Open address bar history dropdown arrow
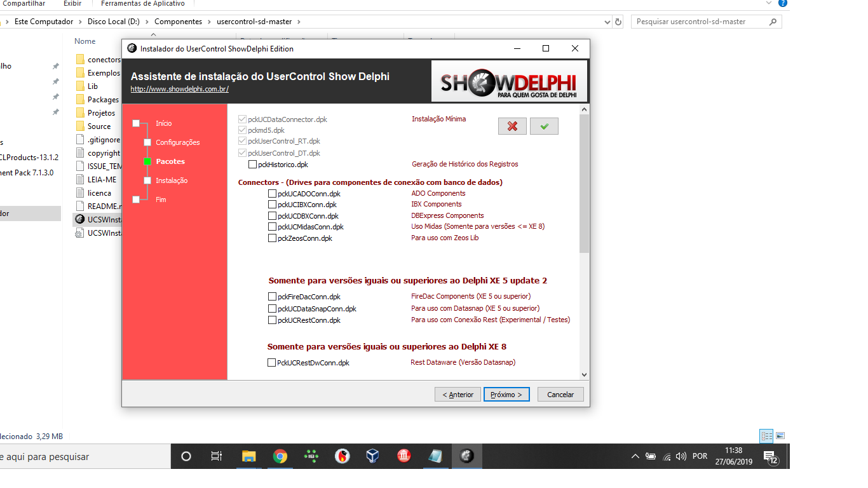This screenshot has height=488, width=868. (x=606, y=22)
